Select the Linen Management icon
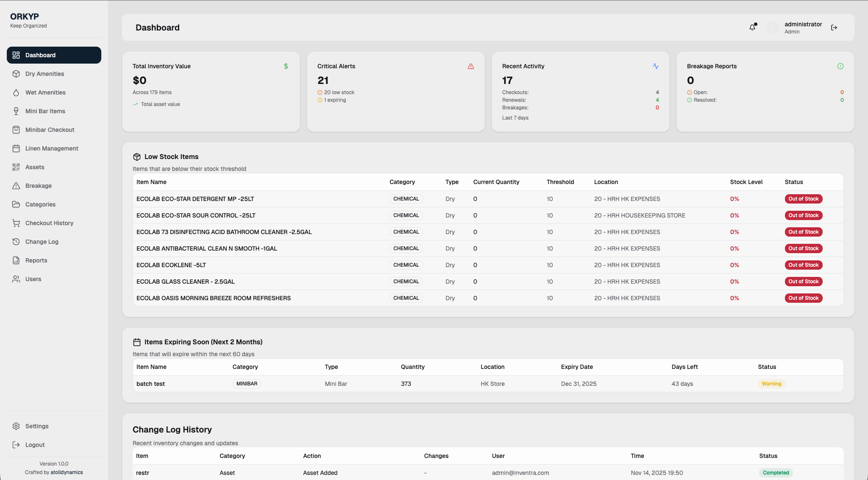The image size is (868, 480). tap(16, 148)
